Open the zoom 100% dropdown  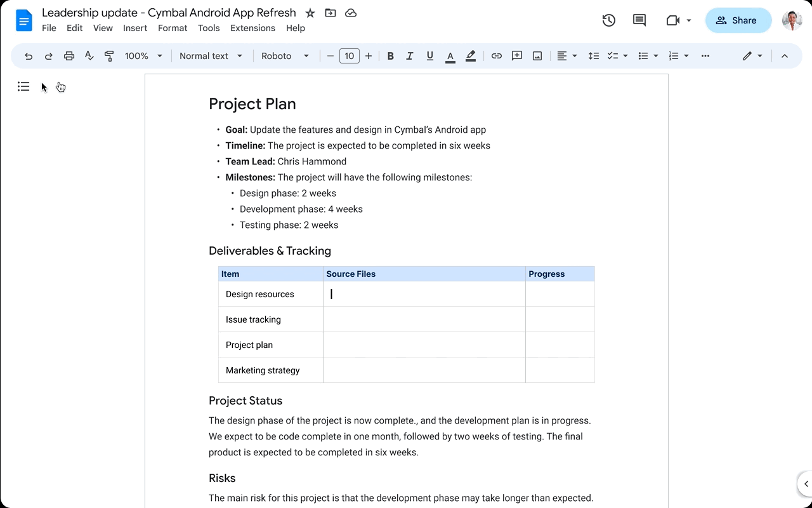[143, 56]
